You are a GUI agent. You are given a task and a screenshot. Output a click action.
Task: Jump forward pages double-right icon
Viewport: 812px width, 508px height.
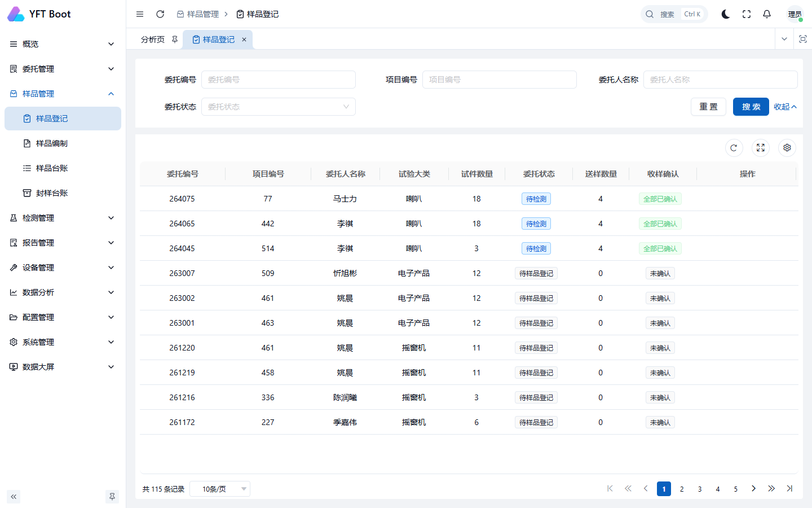coord(771,489)
